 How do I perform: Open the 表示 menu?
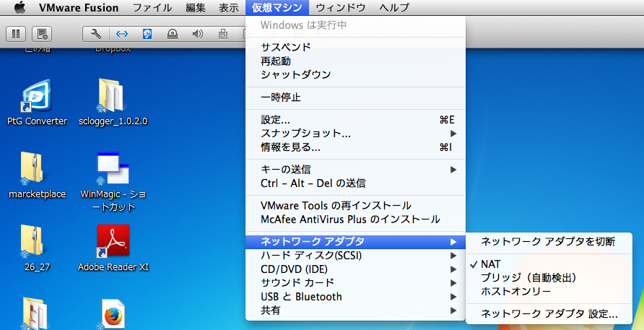coord(228,7)
